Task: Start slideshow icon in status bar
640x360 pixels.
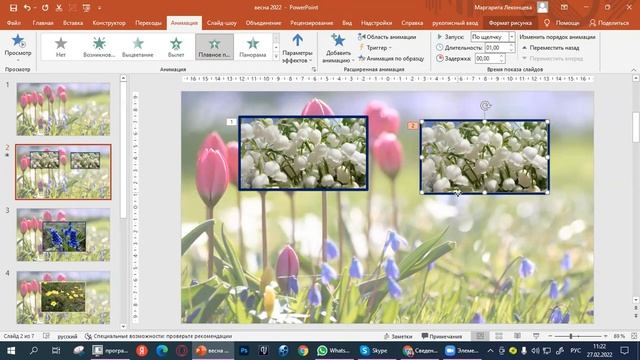Action: [x=536, y=336]
